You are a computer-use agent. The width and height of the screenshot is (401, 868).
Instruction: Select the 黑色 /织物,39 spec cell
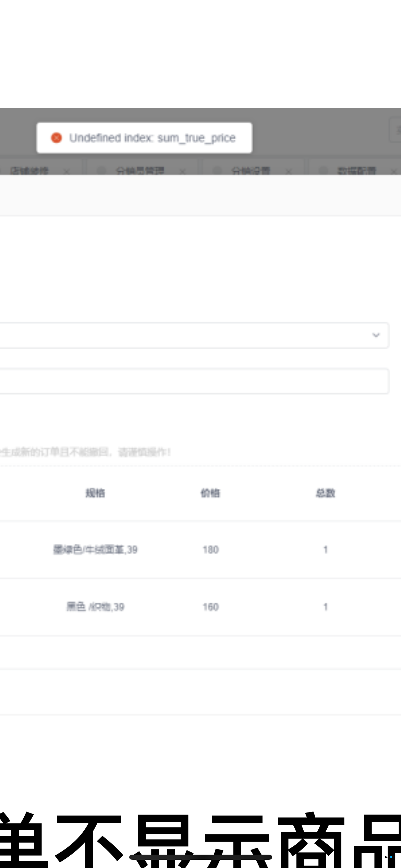pos(95,607)
